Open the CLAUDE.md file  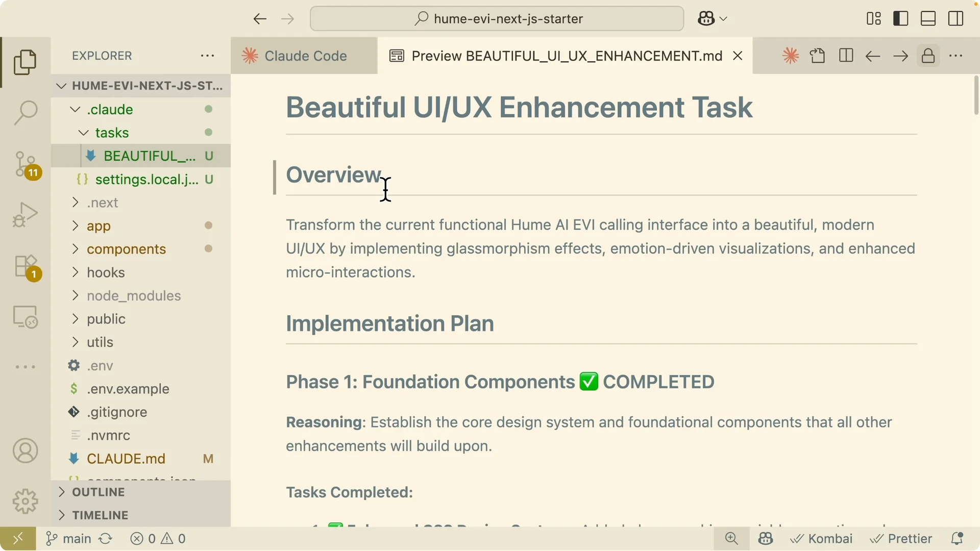point(141,459)
